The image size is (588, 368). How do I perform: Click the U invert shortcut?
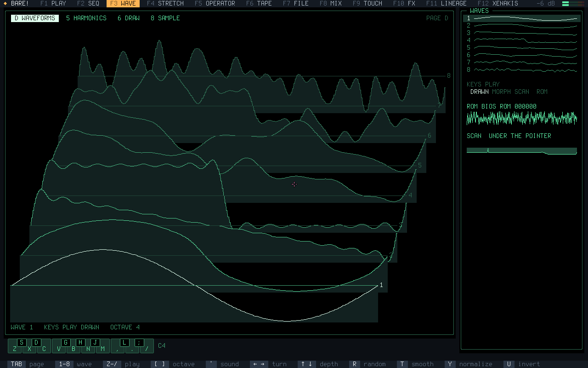[522, 364]
